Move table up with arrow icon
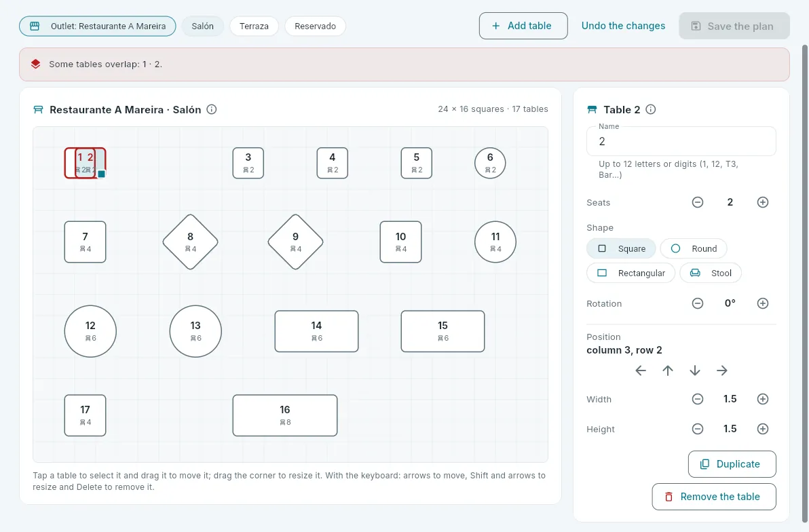The height and width of the screenshot is (532, 809). click(668, 370)
